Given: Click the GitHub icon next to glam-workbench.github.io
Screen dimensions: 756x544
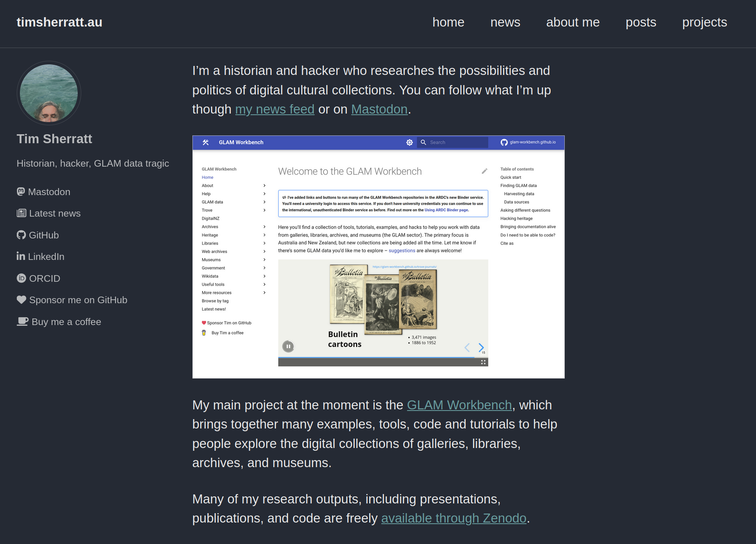Looking at the screenshot, I should point(504,142).
